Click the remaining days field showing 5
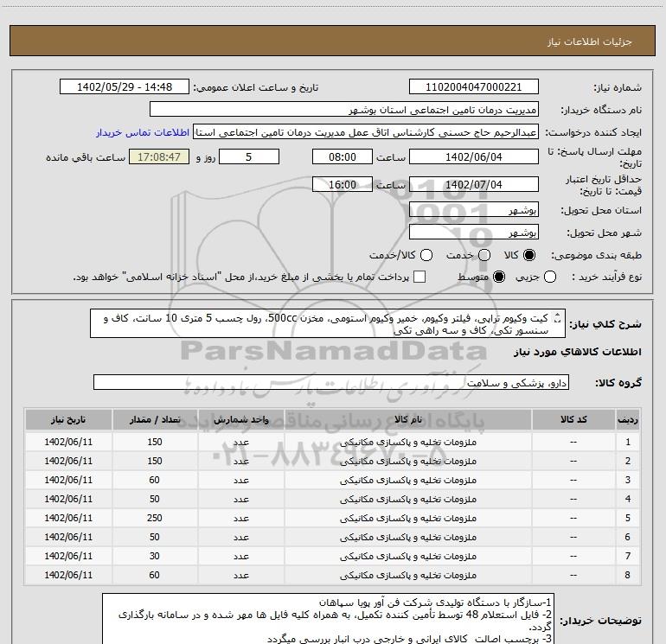666x644 pixels. point(249,156)
